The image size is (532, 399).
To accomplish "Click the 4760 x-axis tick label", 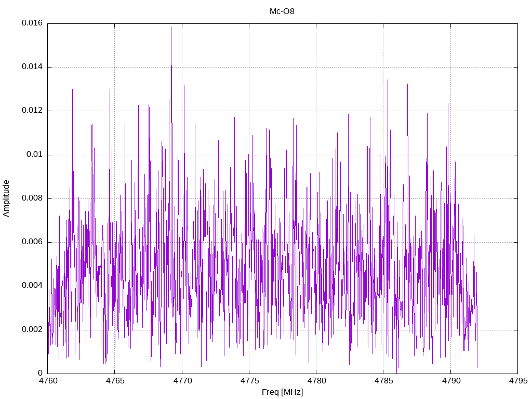I will (x=48, y=381).
